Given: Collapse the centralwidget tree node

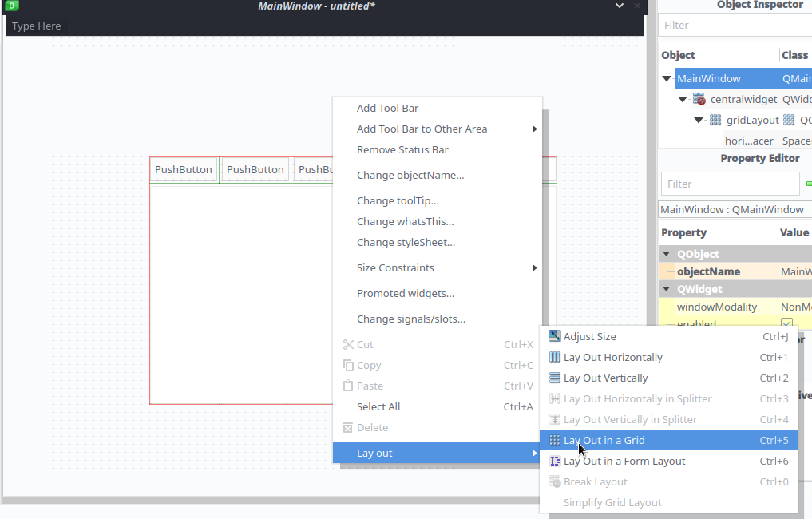Looking at the screenshot, I should 683,100.
